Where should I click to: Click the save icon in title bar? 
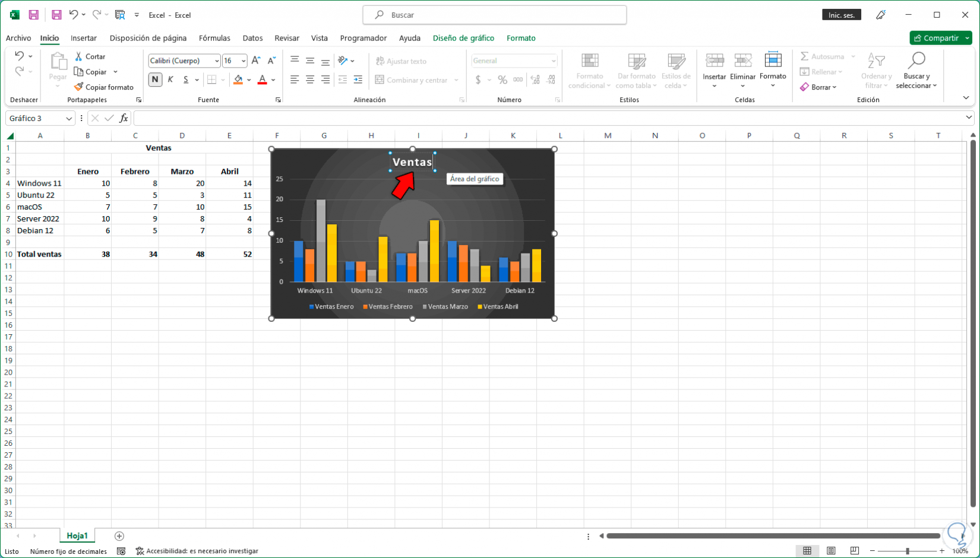34,15
